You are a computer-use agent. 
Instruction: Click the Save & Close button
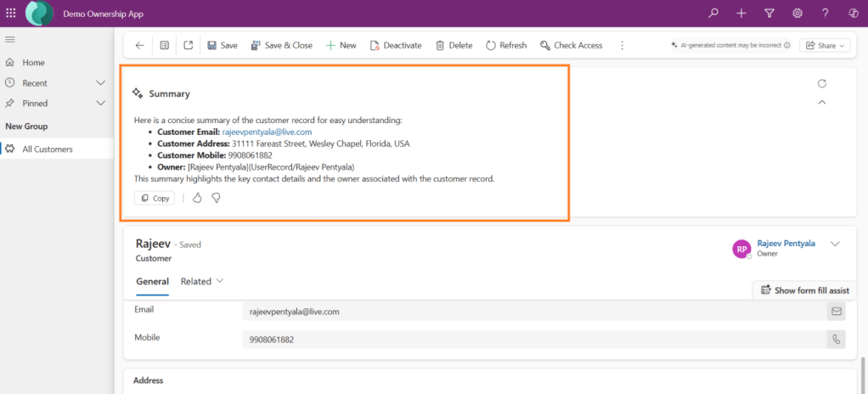coord(281,46)
